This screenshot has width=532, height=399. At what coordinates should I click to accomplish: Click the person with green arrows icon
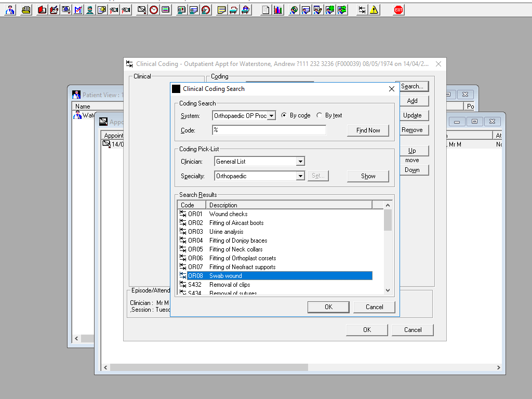pyautogui.click(x=342, y=10)
